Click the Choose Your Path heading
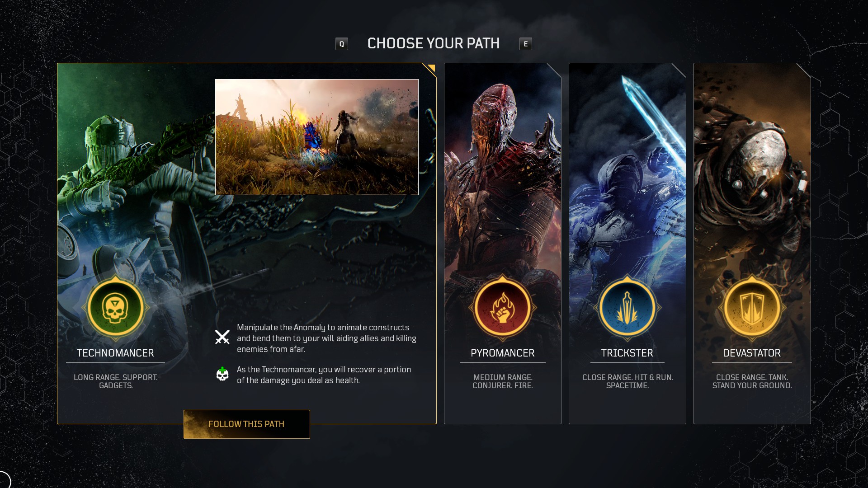Image resolution: width=868 pixels, height=488 pixels. (434, 43)
